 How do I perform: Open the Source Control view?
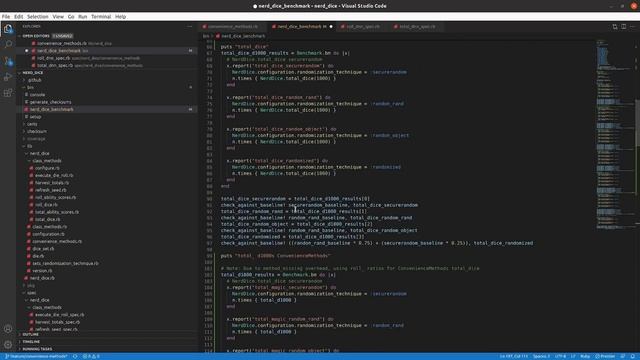pos(8,61)
